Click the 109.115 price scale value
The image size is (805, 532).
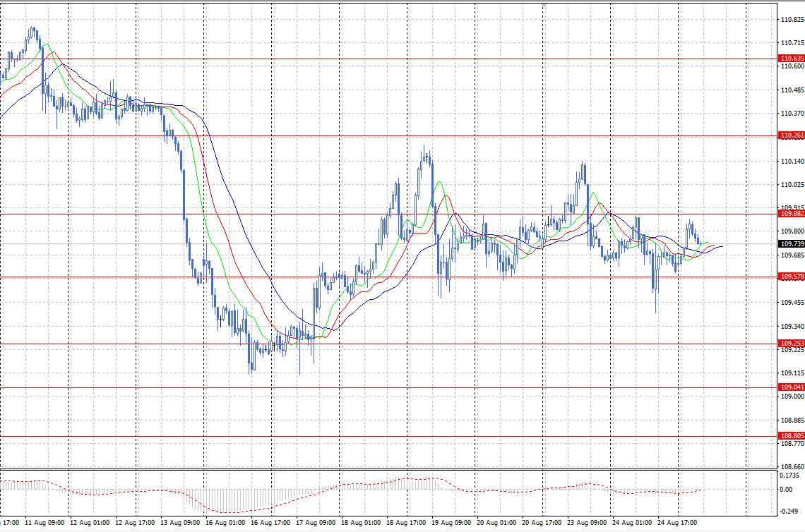[x=792, y=373]
